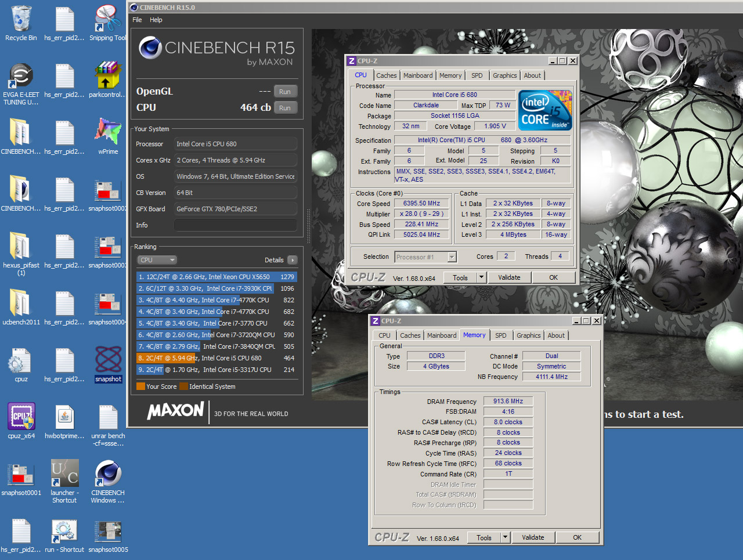Open the cpuz_x64 desktop icon
This screenshot has width=743, height=560.
21,417
